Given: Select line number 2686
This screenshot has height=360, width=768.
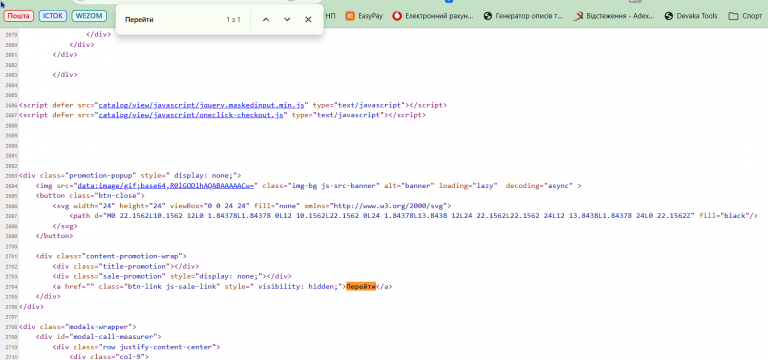Looking at the screenshot, I should coord(10,105).
